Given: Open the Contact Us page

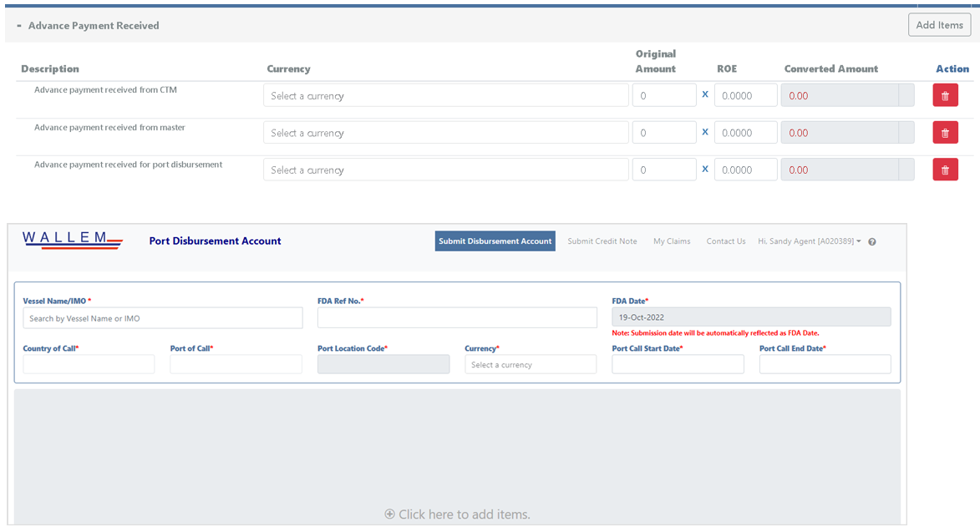Looking at the screenshot, I should coord(726,241).
